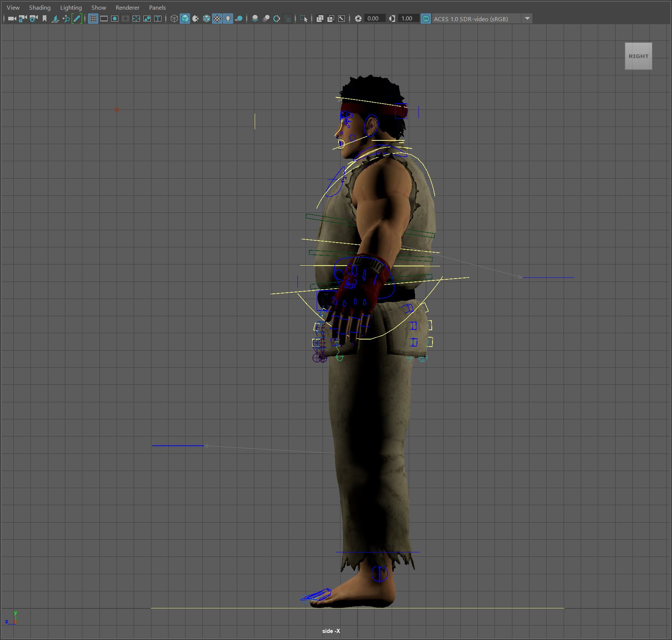Click the Isolate Select icon
Image resolution: width=672 pixels, height=640 pixels.
click(x=304, y=19)
